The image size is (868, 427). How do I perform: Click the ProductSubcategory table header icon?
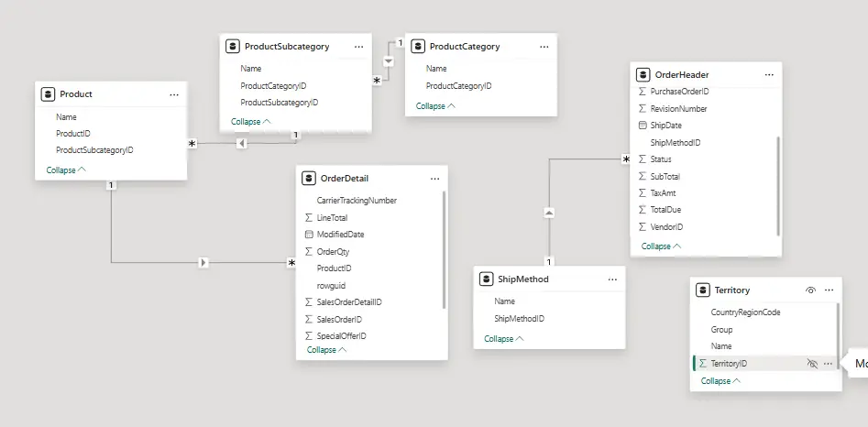click(233, 46)
